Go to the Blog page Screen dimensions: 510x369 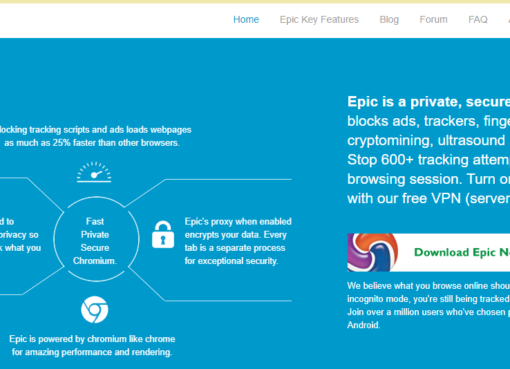[x=389, y=20]
